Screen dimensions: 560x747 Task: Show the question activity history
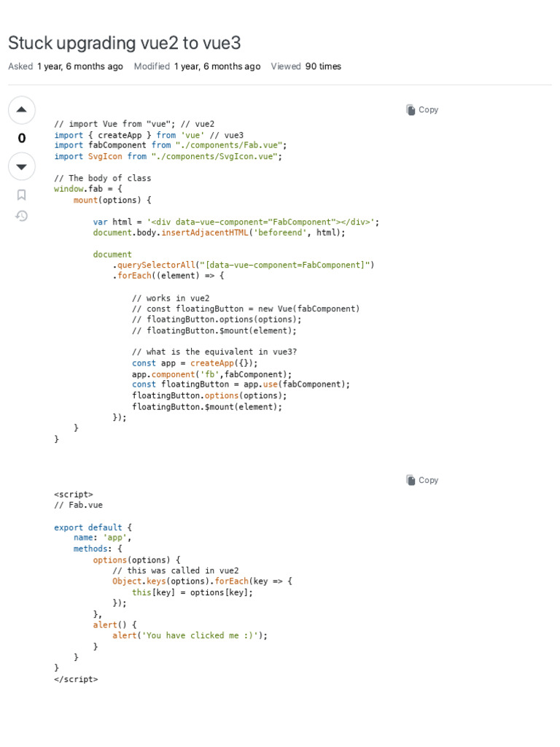(x=21, y=216)
